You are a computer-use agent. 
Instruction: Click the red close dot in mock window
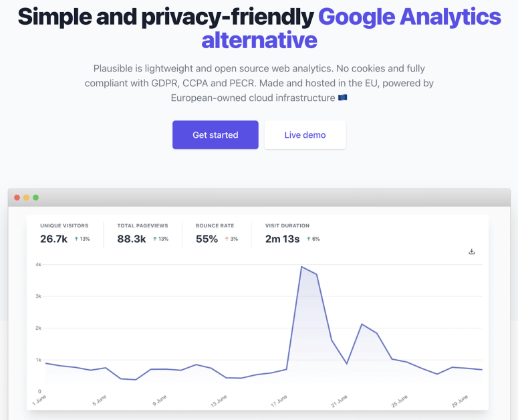pos(17,197)
